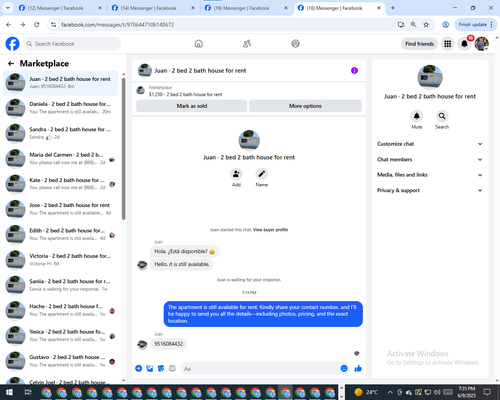The width and height of the screenshot is (500, 400).
Task: Open the emoji picker
Action: (344, 368)
